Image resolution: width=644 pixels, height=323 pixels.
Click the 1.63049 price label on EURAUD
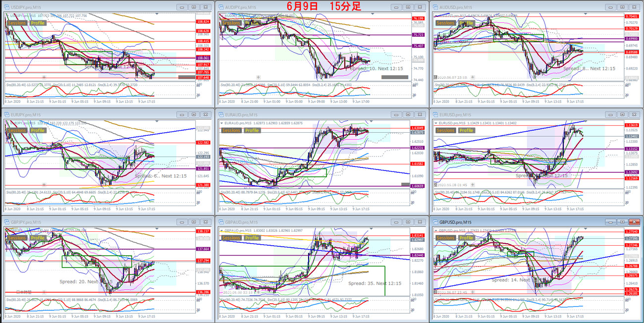(417, 128)
